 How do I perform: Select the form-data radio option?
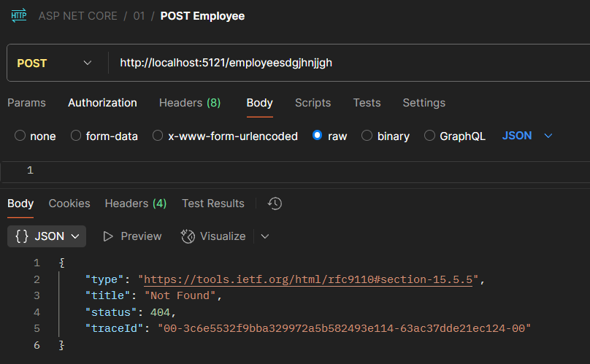tap(76, 136)
